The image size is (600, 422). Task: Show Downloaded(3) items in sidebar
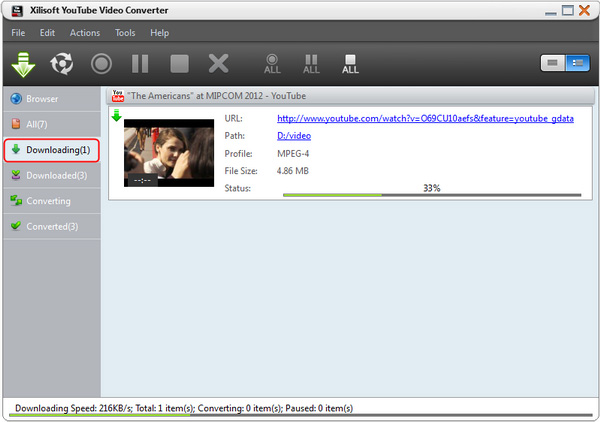point(56,175)
